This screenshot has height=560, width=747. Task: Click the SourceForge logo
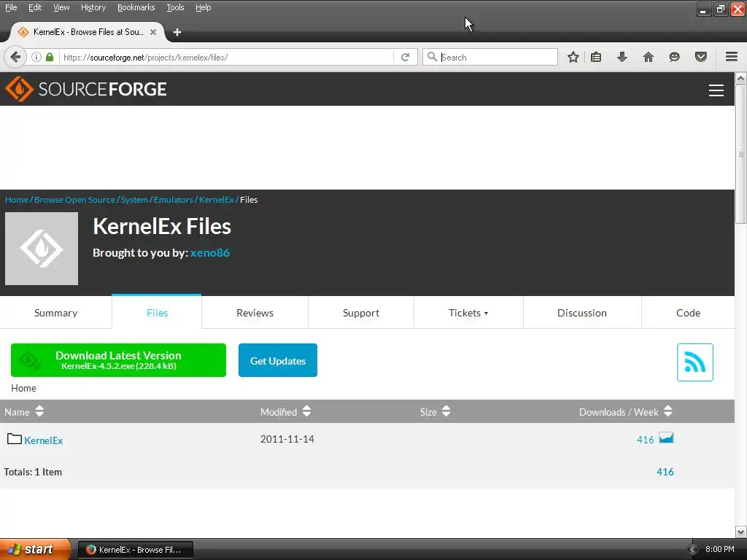click(86, 89)
